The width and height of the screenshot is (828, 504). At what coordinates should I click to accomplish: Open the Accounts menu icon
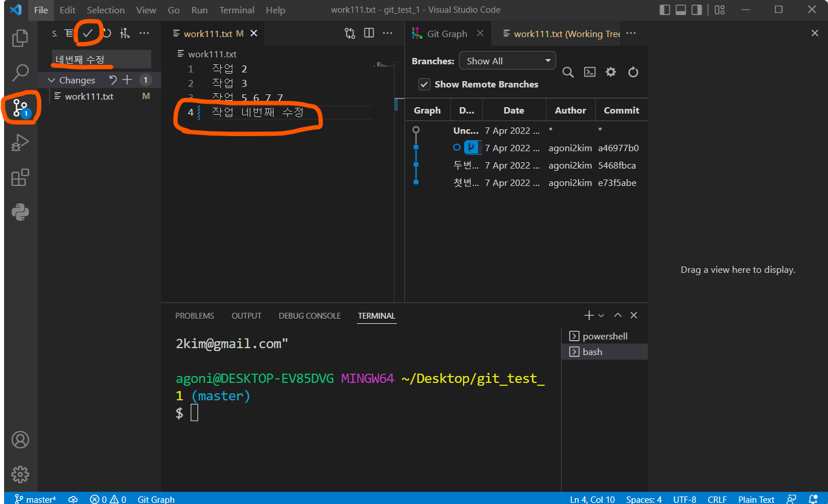coord(20,440)
